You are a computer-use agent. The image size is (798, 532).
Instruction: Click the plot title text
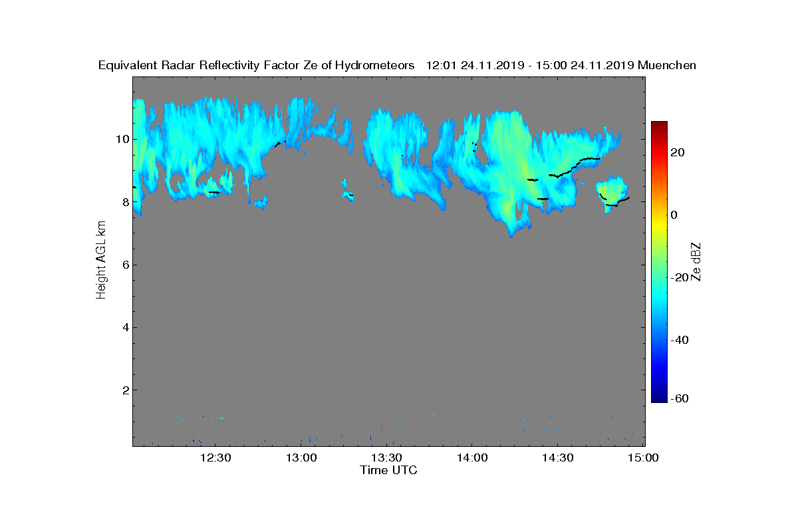[397, 65]
